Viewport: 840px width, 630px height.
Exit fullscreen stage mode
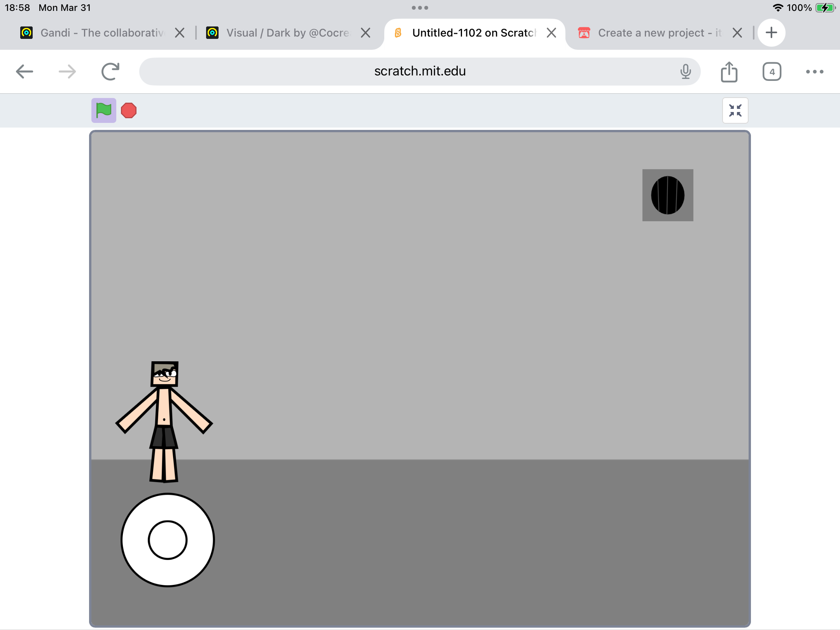735,110
